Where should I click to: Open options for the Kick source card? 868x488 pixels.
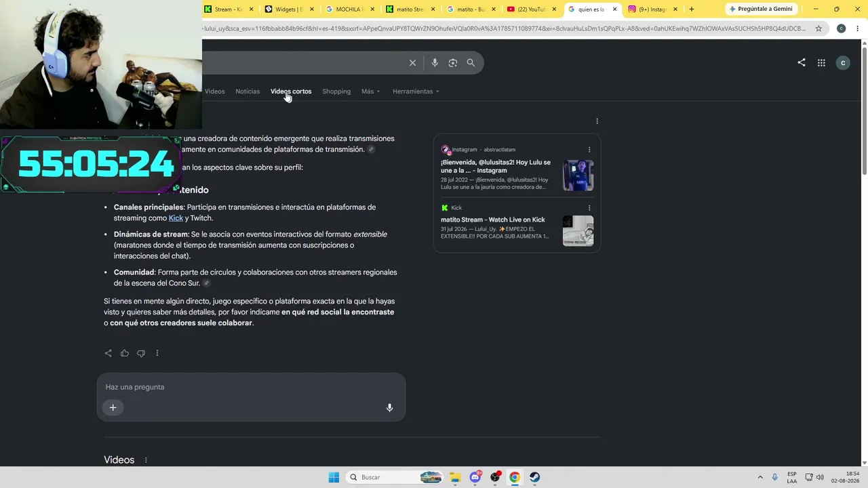coord(589,208)
